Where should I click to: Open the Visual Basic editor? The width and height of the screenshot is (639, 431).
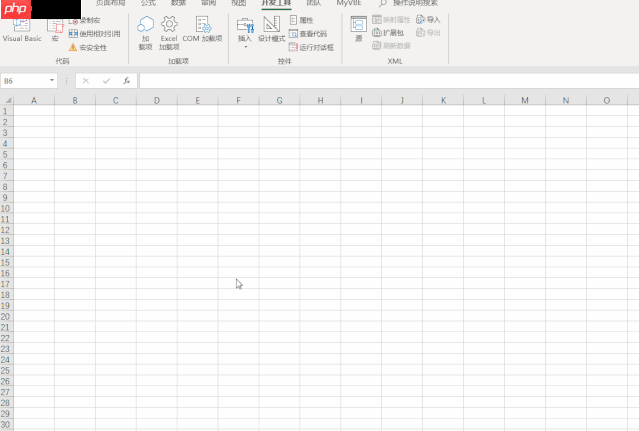pyautogui.click(x=22, y=31)
